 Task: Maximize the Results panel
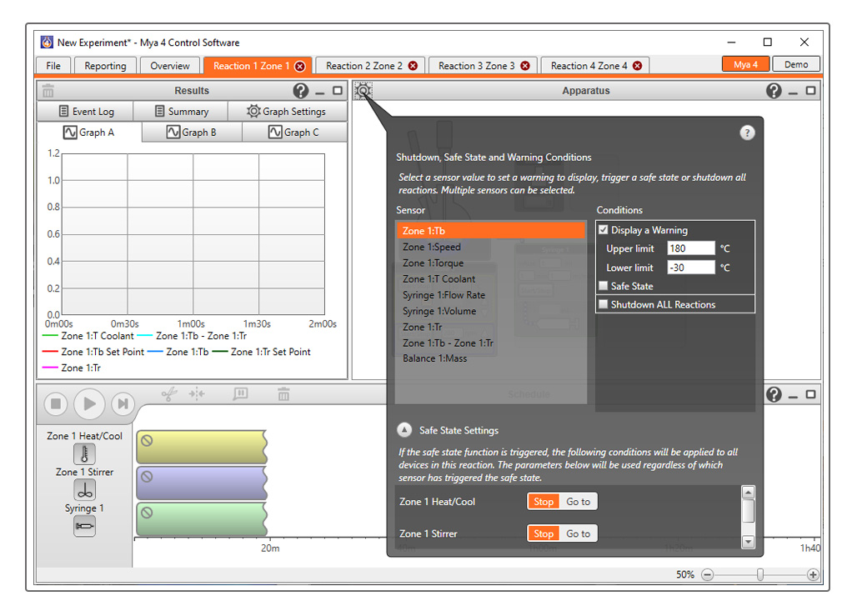(x=338, y=91)
